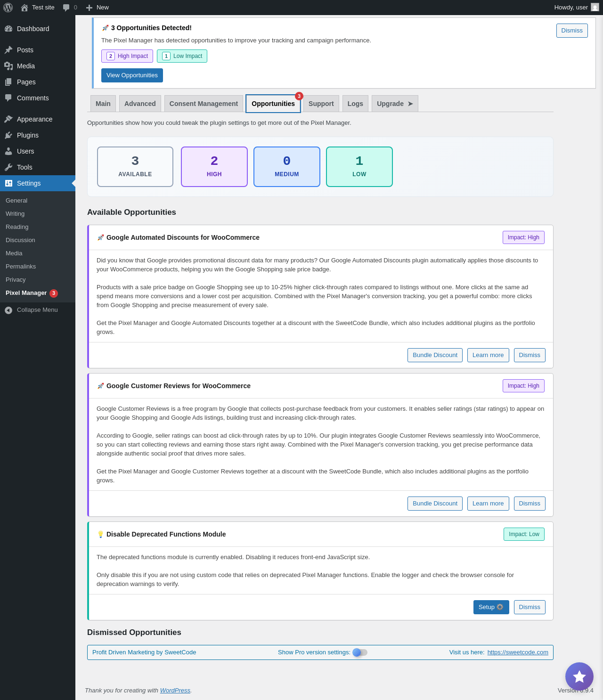603x700 pixels.
Task: Click the Media sidebar icon
Action: click(x=8, y=66)
